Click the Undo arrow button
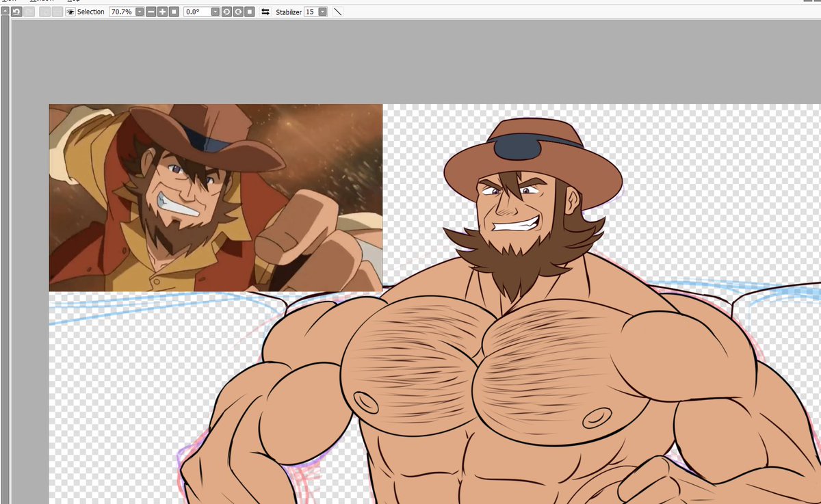This screenshot has width=821, height=504. [16, 12]
